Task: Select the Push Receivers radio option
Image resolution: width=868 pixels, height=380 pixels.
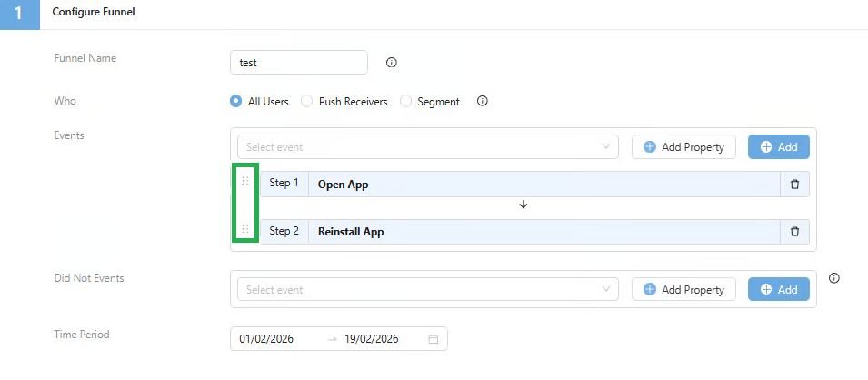Action: (307, 102)
